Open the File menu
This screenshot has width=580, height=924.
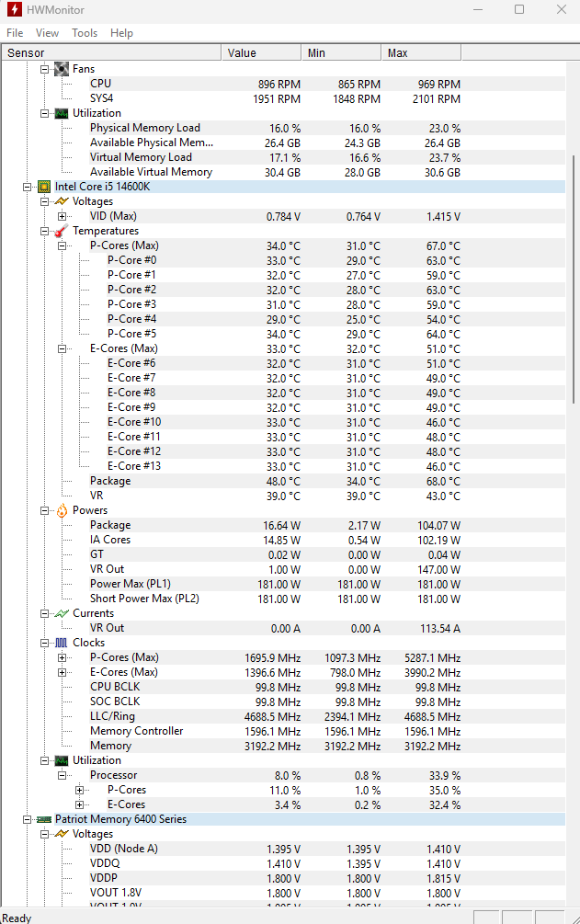15,33
